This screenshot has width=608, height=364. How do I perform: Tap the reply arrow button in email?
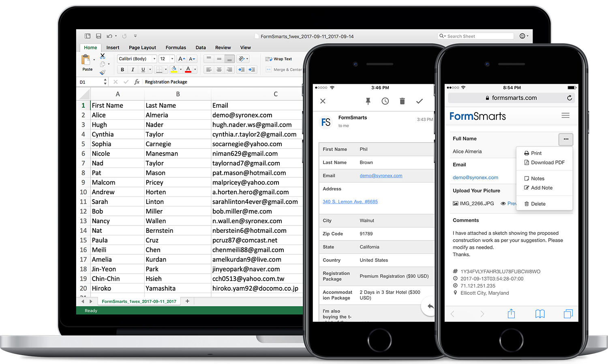(430, 307)
